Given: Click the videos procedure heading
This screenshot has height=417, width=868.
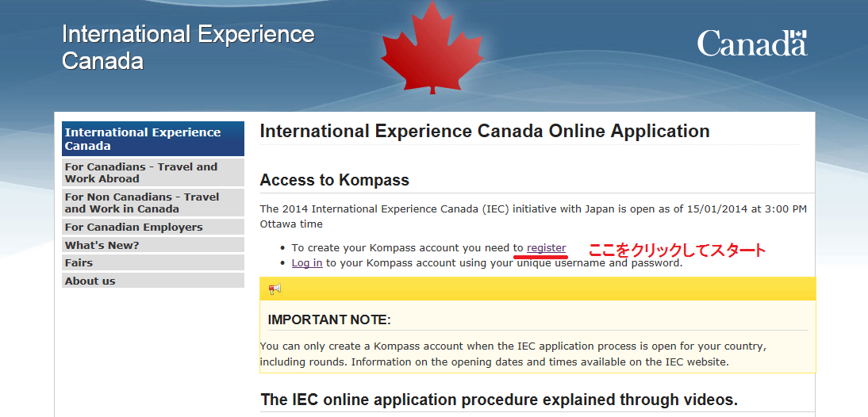Looking at the screenshot, I should pos(499,400).
